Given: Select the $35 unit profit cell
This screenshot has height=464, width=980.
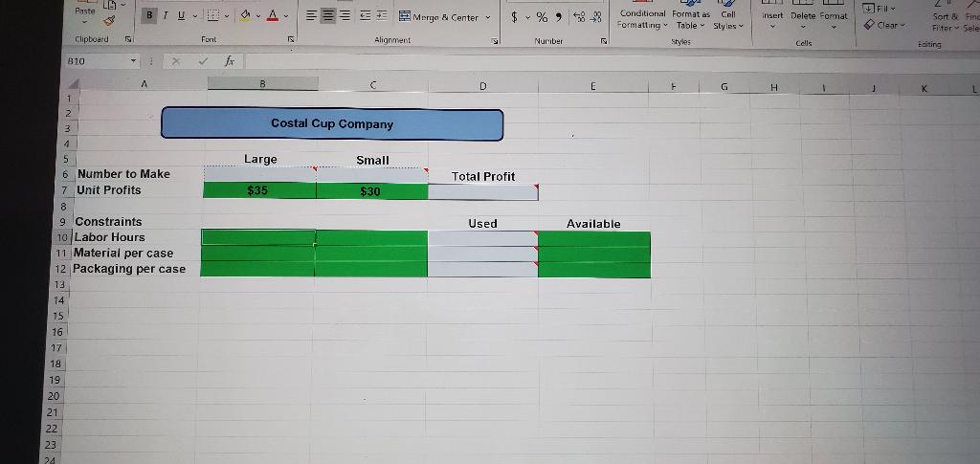Looking at the screenshot, I should click(x=260, y=190).
